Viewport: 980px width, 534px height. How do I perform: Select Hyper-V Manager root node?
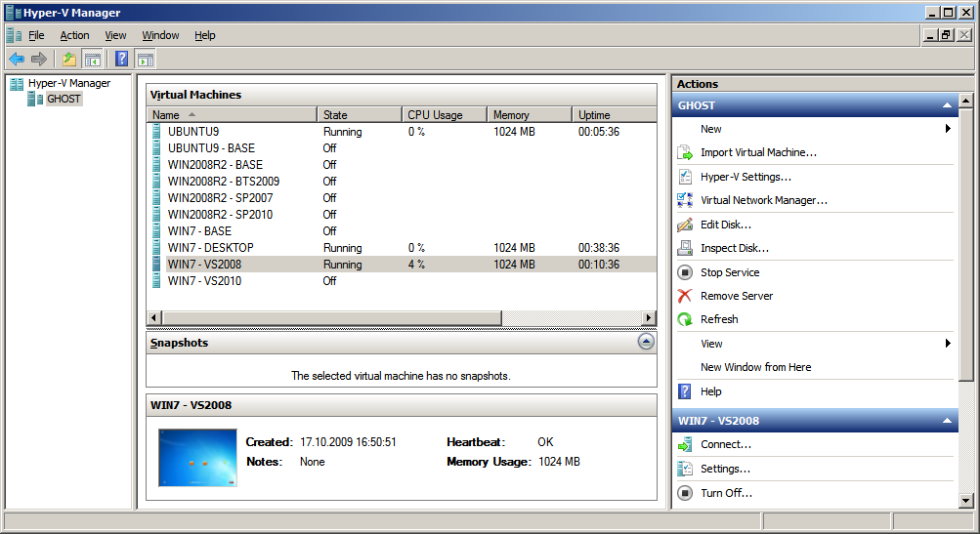68,83
